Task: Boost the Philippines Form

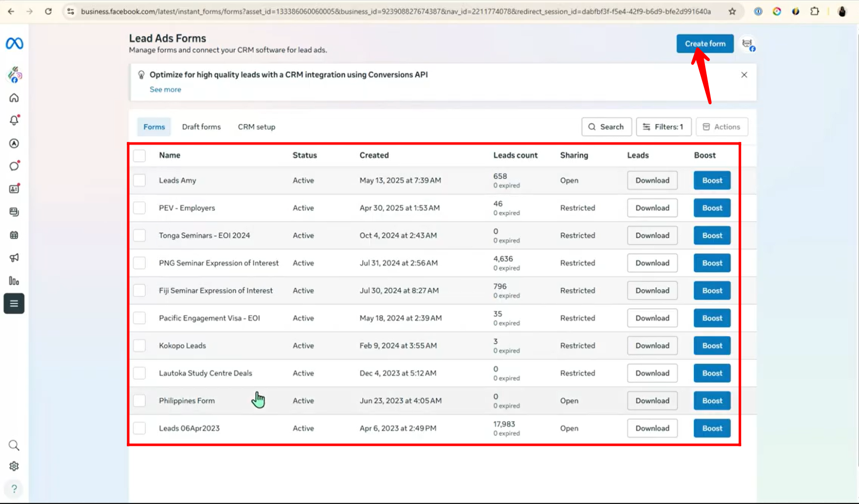Action: point(712,400)
